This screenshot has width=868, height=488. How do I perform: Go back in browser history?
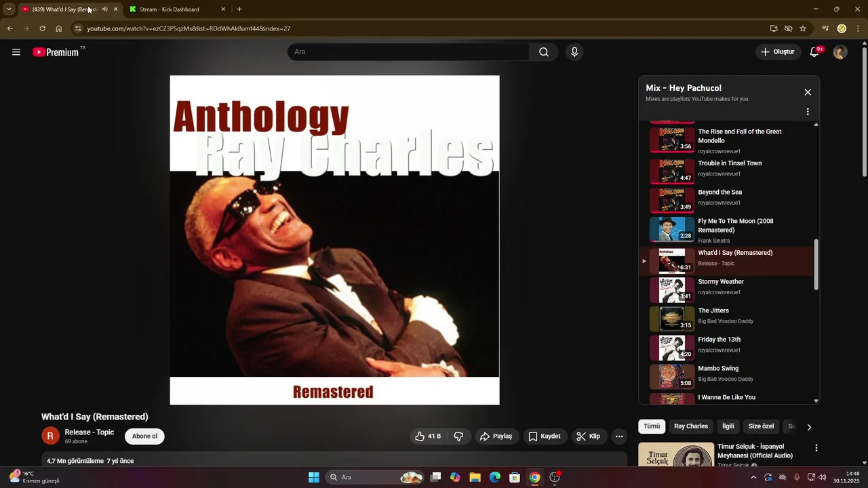point(9,28)
